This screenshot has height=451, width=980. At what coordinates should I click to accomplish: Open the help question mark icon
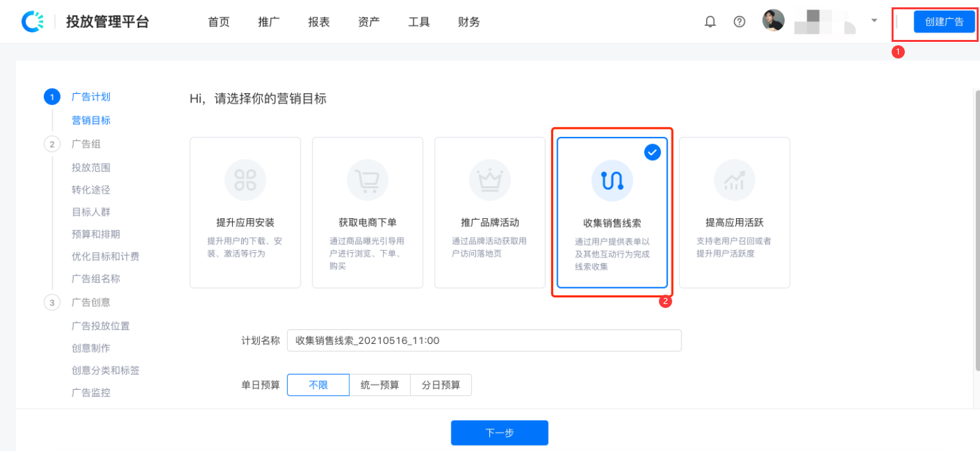(739, 21)
